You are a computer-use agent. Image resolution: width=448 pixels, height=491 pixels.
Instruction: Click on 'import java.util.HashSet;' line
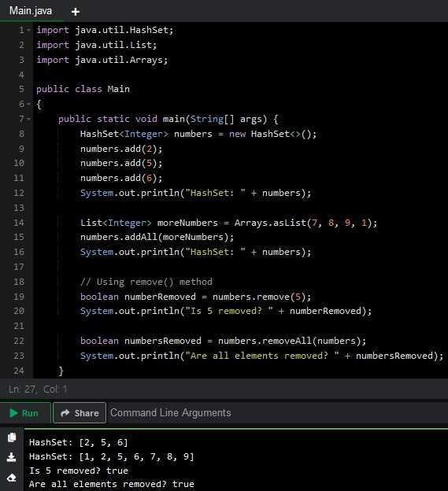105,30
